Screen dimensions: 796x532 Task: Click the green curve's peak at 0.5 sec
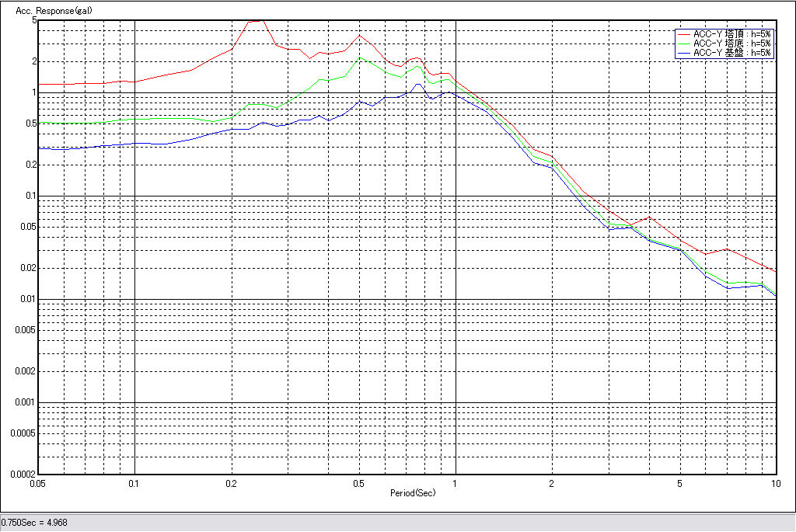(x=359, y=57)
